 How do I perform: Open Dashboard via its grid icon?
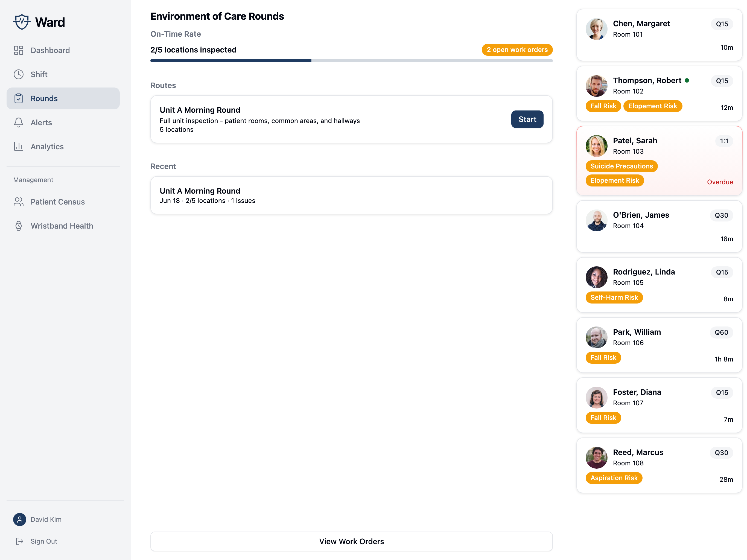tap(19, 50)
